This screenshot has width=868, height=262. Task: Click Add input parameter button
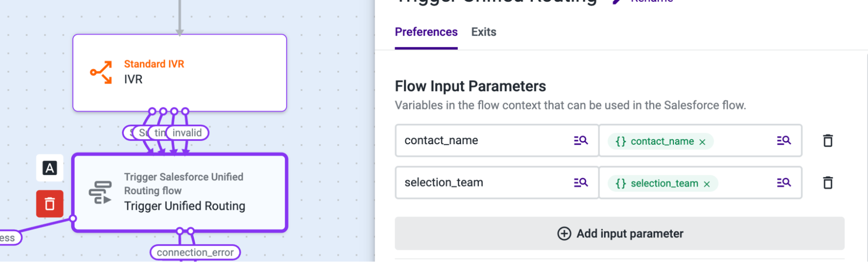click(x=619, y=234)
